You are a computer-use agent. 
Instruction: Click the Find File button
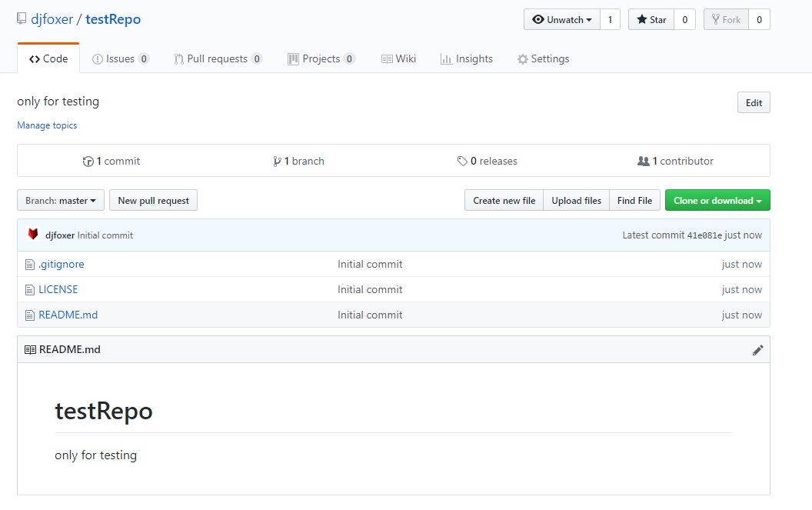(634, 201)
